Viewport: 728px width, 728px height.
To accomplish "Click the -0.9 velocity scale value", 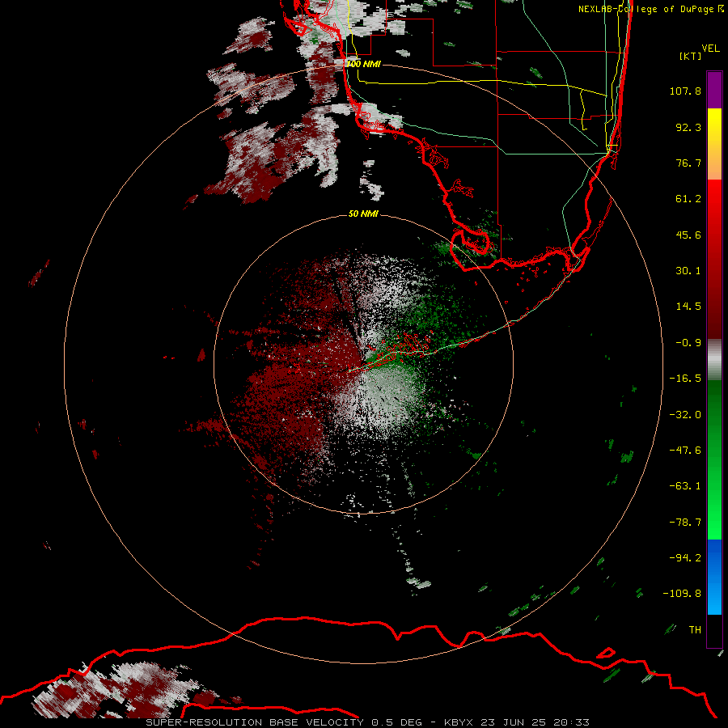I will click(688, 343).
